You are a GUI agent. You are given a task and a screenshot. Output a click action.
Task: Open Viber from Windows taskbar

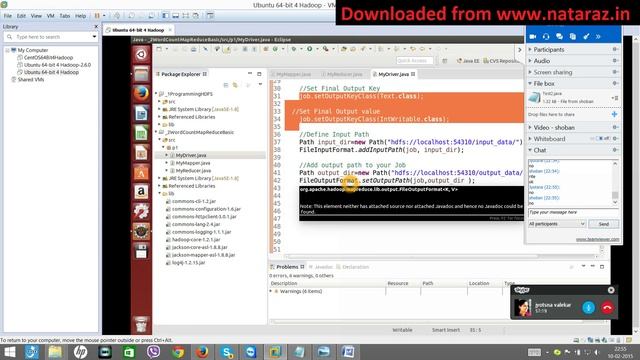click(153, 352)
